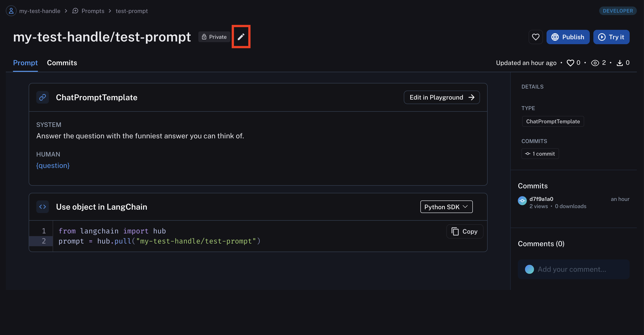Click the pencil edit icon beside Private
The width and height of the screenshot is (644, 335).
point(241,37)
